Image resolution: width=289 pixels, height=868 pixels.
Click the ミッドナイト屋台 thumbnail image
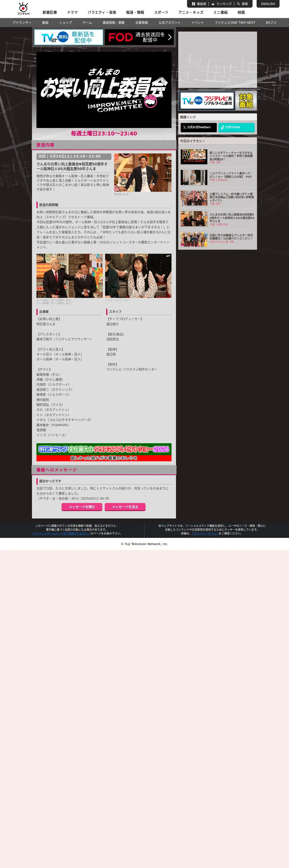[194, 178]
